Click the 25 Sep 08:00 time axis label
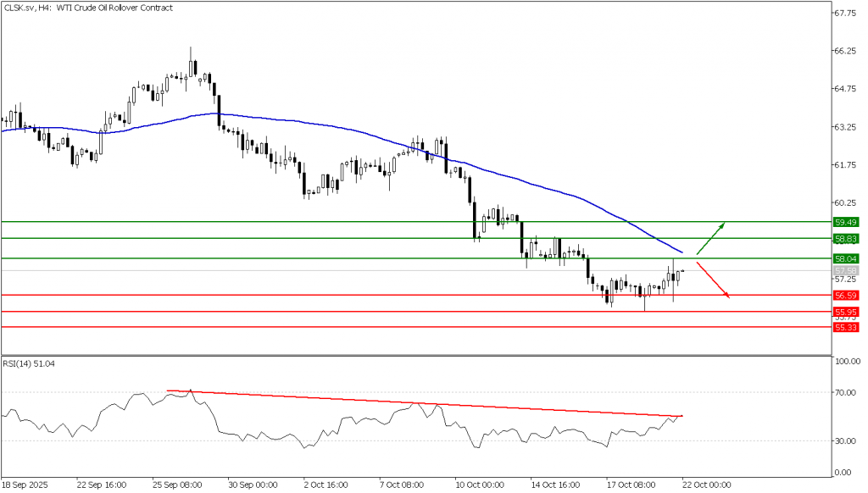Screen dimensions: 868x493 pos(176,485)
